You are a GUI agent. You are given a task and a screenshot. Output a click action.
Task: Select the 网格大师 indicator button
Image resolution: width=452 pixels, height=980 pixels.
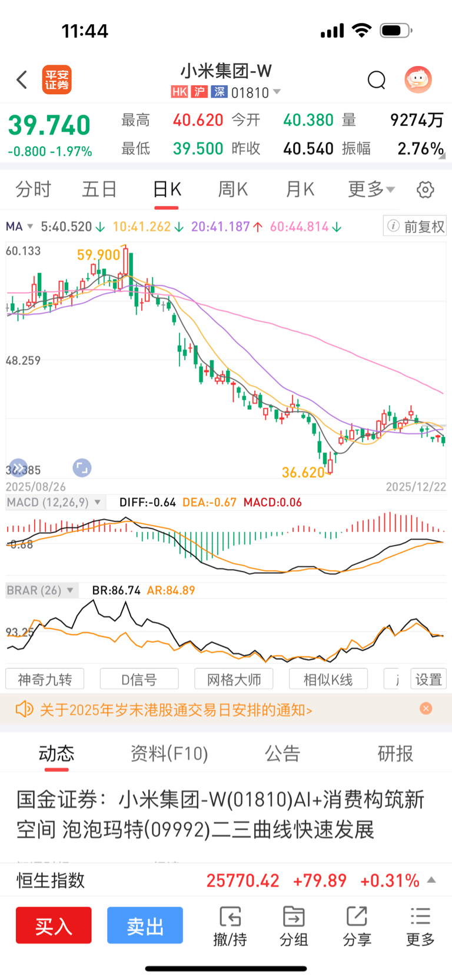pyautogui.click(x=234, y=679)
